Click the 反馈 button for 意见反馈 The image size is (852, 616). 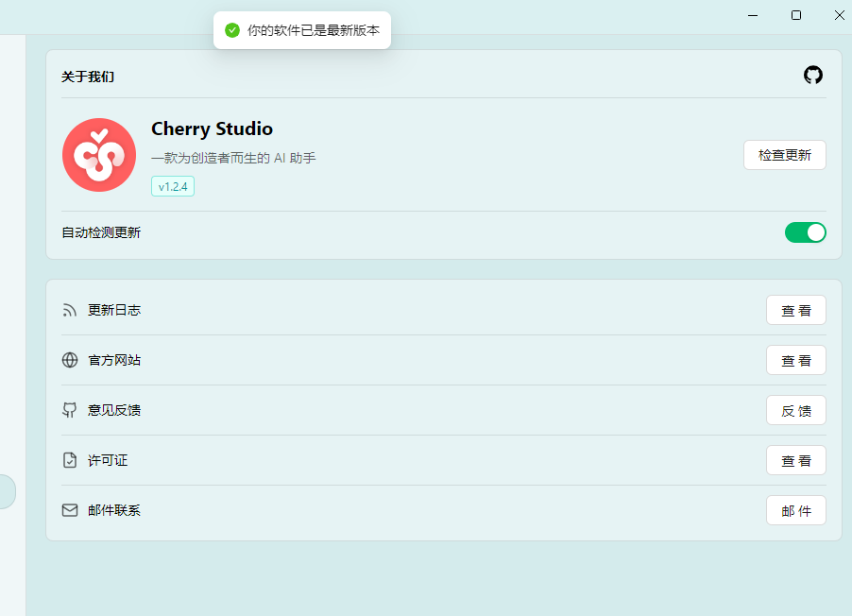(796, 410)
